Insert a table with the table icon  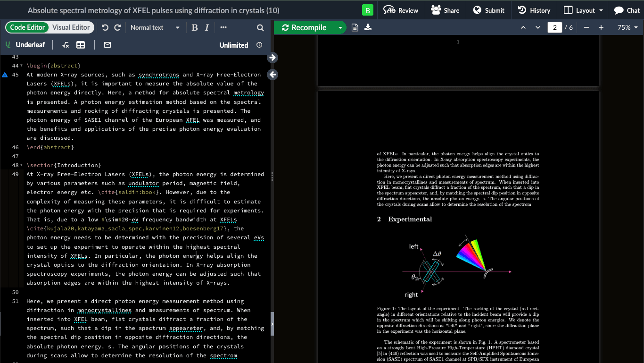point(81,45)
